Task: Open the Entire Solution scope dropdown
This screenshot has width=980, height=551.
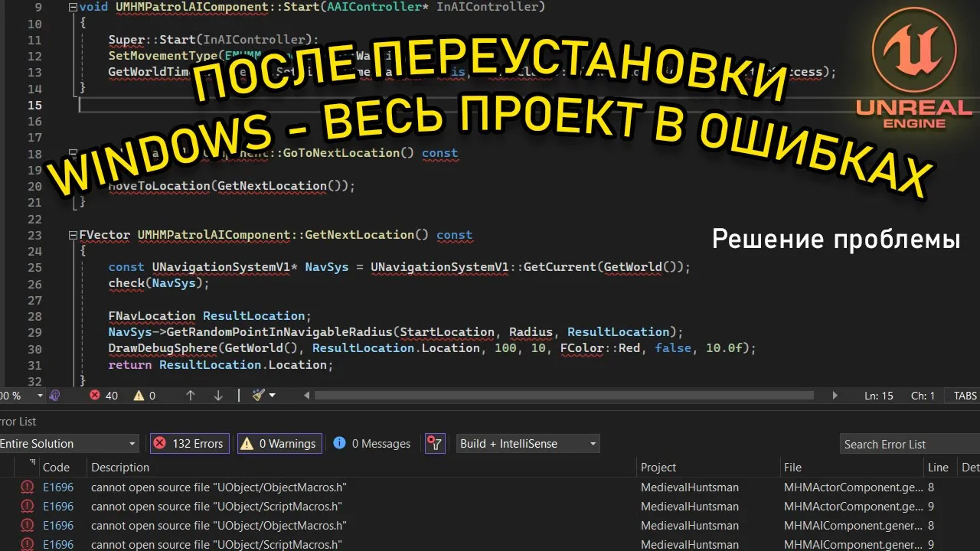Action: (69, 444)
